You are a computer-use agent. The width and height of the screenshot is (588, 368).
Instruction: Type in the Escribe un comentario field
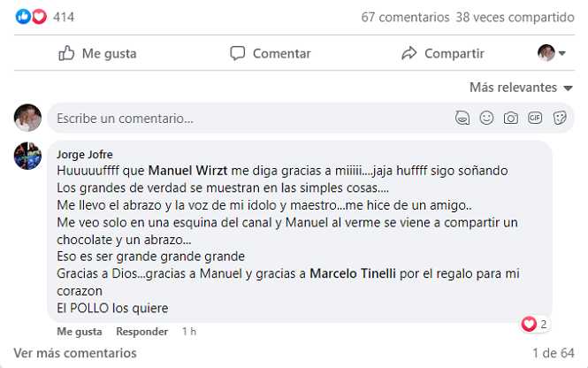239,118
